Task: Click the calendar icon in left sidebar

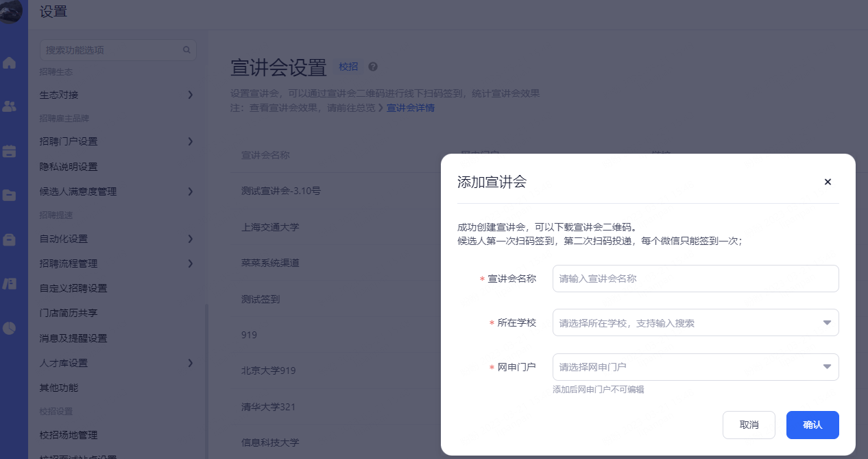Action: click(x=10, y=152)
